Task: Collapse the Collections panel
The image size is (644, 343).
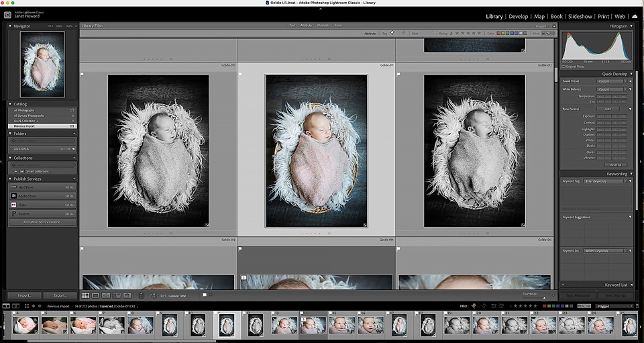Action: (10, 158)
